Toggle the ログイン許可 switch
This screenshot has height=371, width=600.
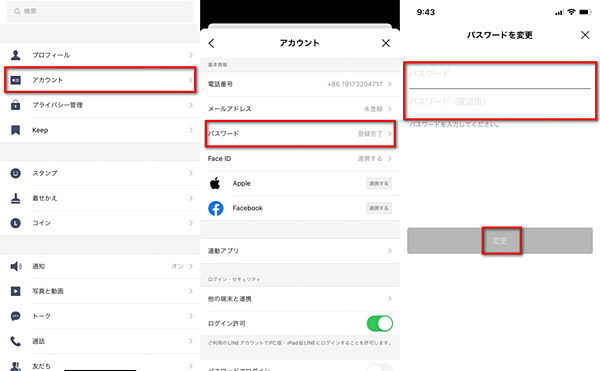pyautogui.click(x=380, y=324)
